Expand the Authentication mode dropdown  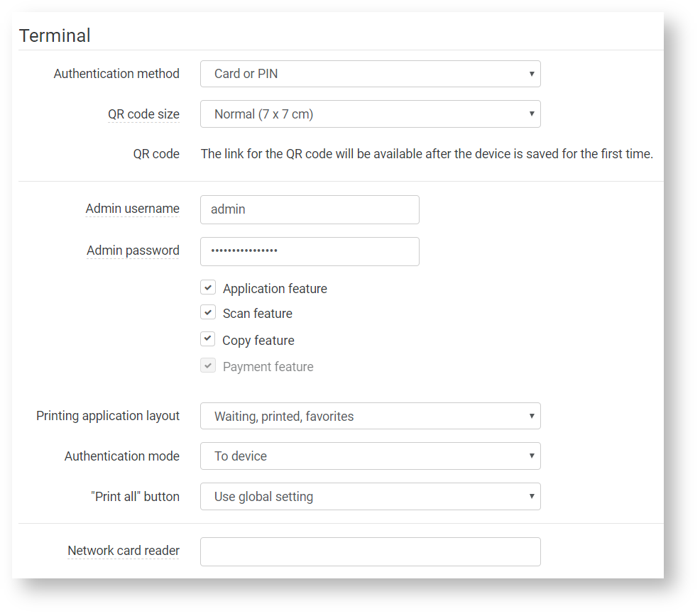point(370,456)
